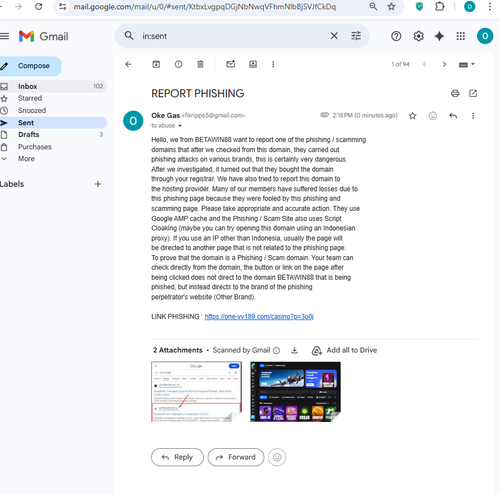Open the message more options menu
Screen dimensions: 500x494
(x=473, y=116)
